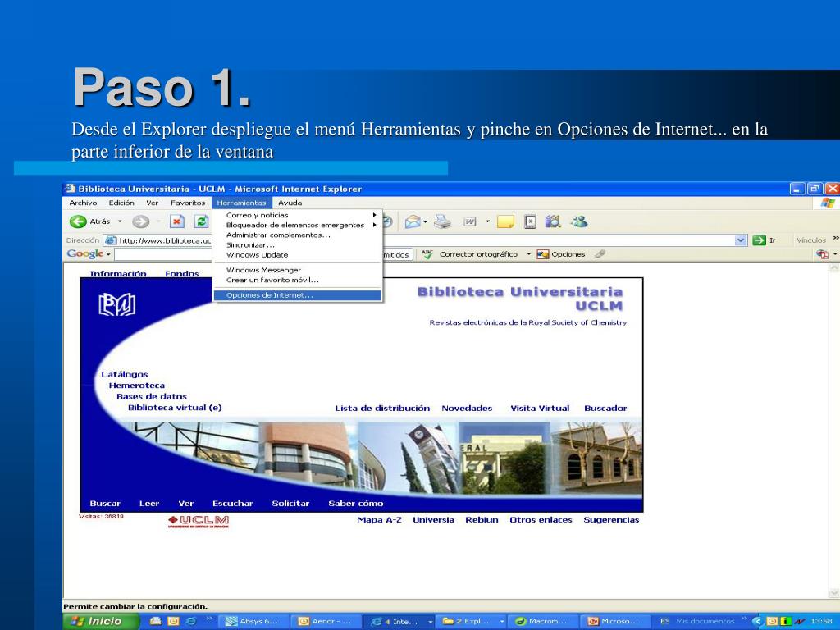Open the Bases de datos link
Viewport: 840px width, 630px height.
[x=152, y=396]
